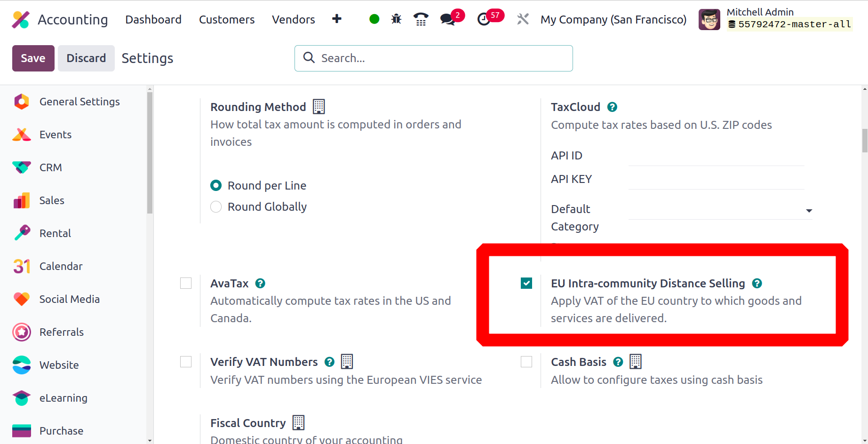Uncheck EU Intra-community Distance Selling
This screenshot has height=444, width=868.
(526, 283)
